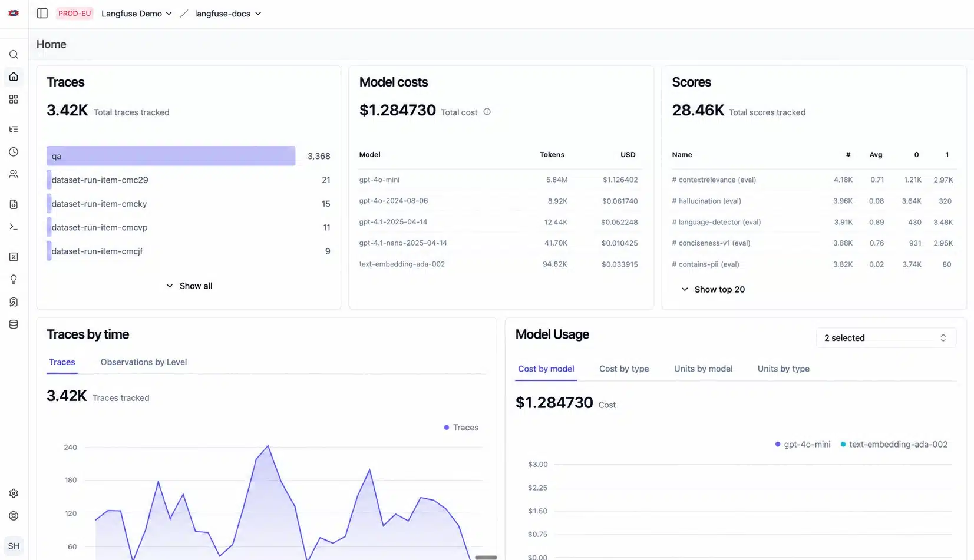Click the contains-pii (eval) score row
Image resolution: width=974 pixels, height=560 pixels.
(814, 264)
